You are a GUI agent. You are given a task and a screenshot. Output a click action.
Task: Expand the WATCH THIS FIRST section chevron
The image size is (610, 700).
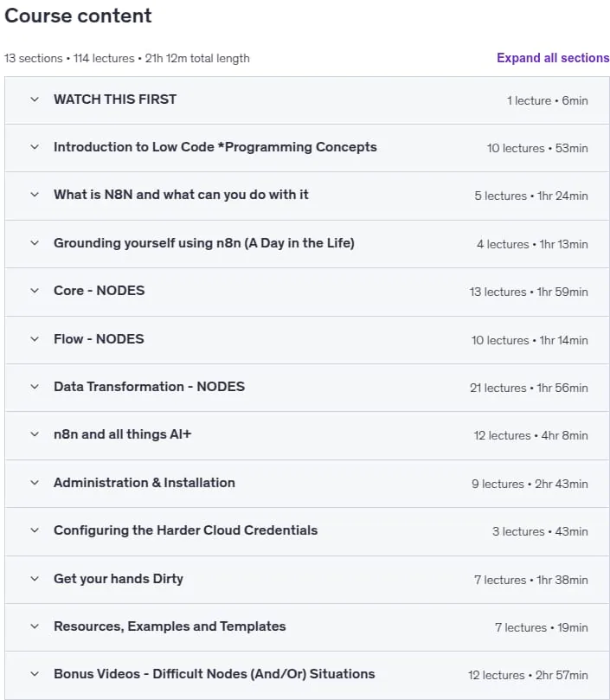[35, 100]
